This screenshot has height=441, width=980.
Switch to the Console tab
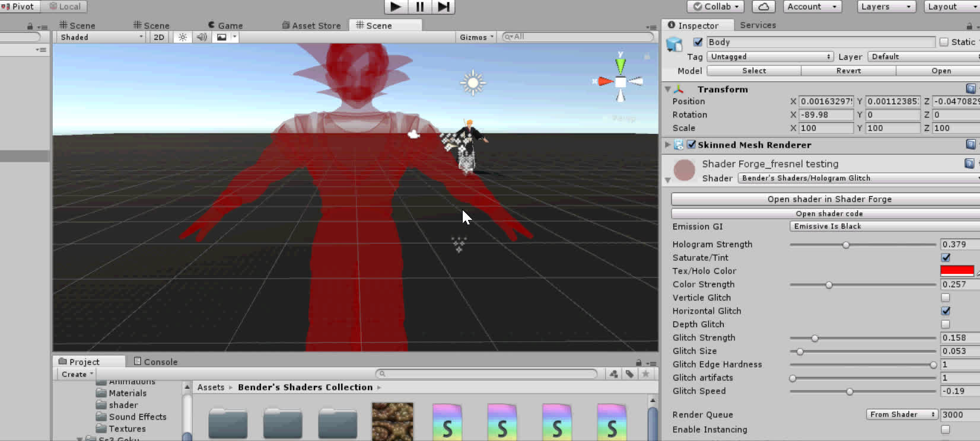pos(155,362)
